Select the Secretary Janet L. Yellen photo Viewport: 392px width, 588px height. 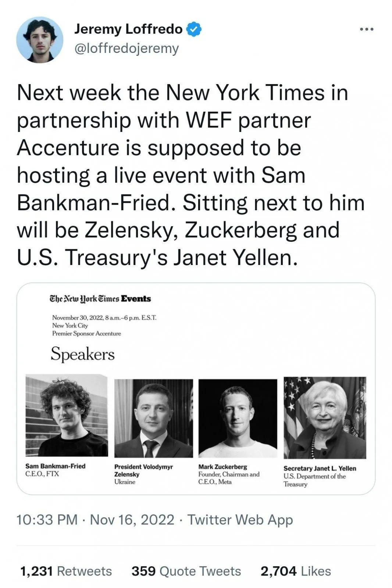[x=325, y=418]
